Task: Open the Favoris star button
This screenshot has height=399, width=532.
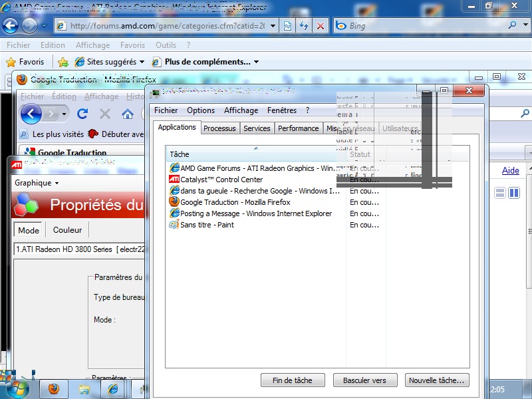Action: pyautogui.click(x=25, y=62)
